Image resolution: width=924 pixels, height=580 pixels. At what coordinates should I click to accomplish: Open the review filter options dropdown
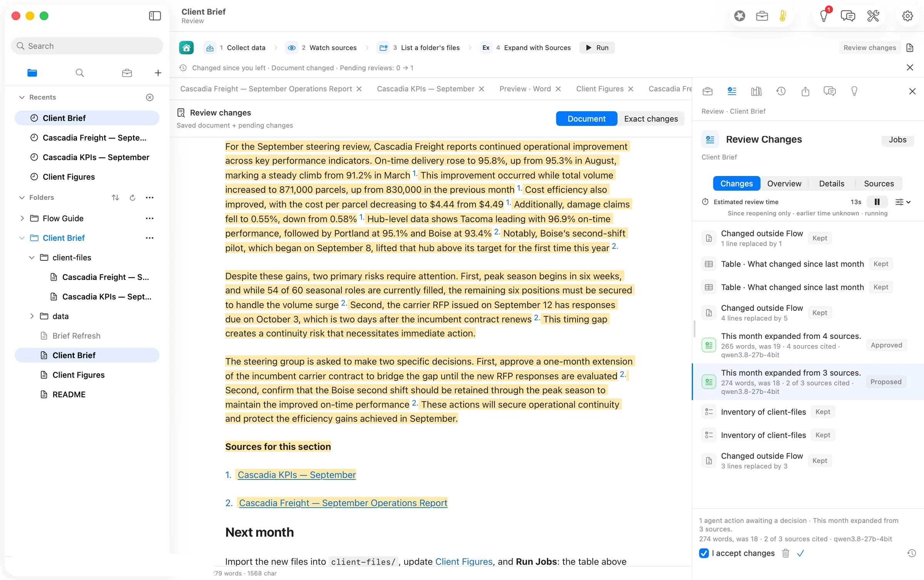point(903,202)
